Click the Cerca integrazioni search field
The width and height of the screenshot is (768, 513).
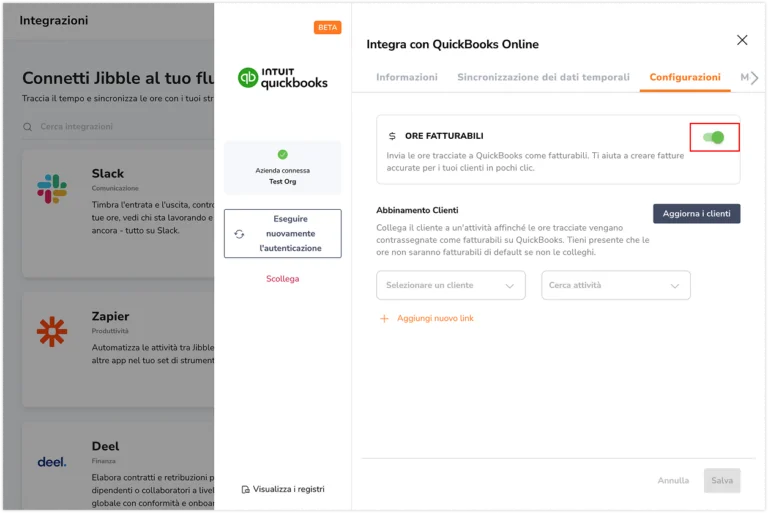118,127
